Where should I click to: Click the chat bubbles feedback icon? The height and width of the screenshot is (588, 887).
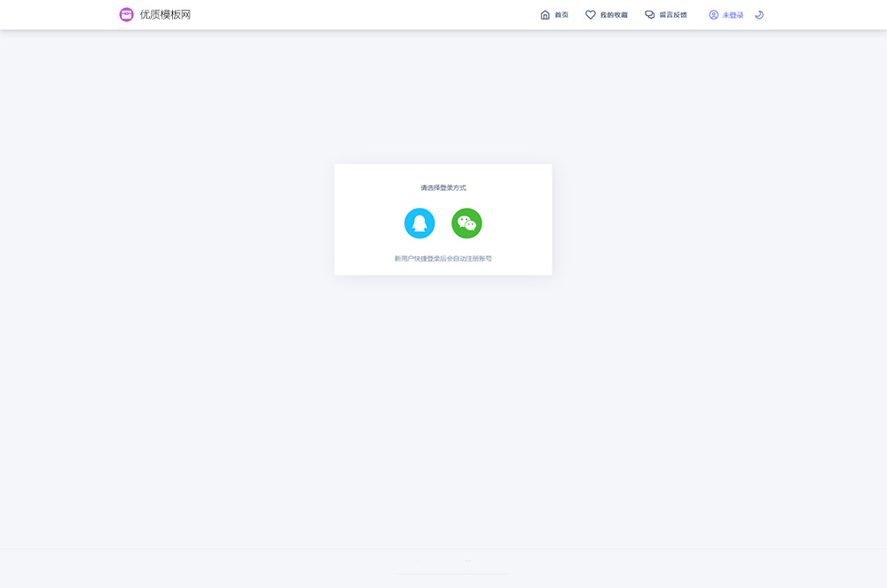click(x=650, y=15)
